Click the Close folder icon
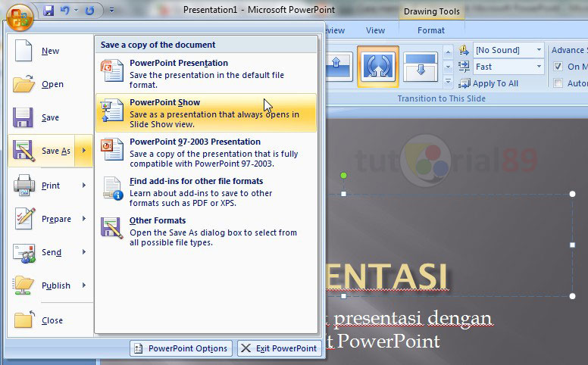Viewport: 588px width, 365px height. 24,320
